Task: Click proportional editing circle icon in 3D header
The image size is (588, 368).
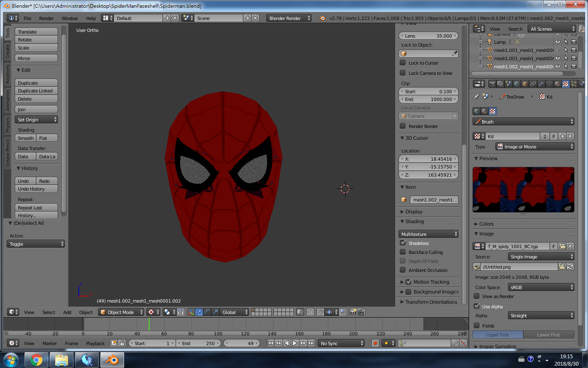Action: coord(310,312)
